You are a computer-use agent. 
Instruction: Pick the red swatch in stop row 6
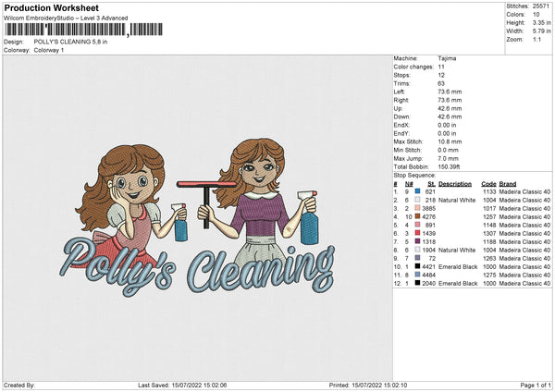(x=418, y=233)
